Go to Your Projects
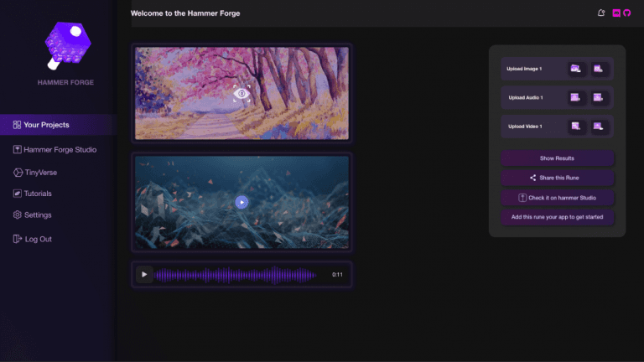644x362 pixels. (x=59, y=125)
